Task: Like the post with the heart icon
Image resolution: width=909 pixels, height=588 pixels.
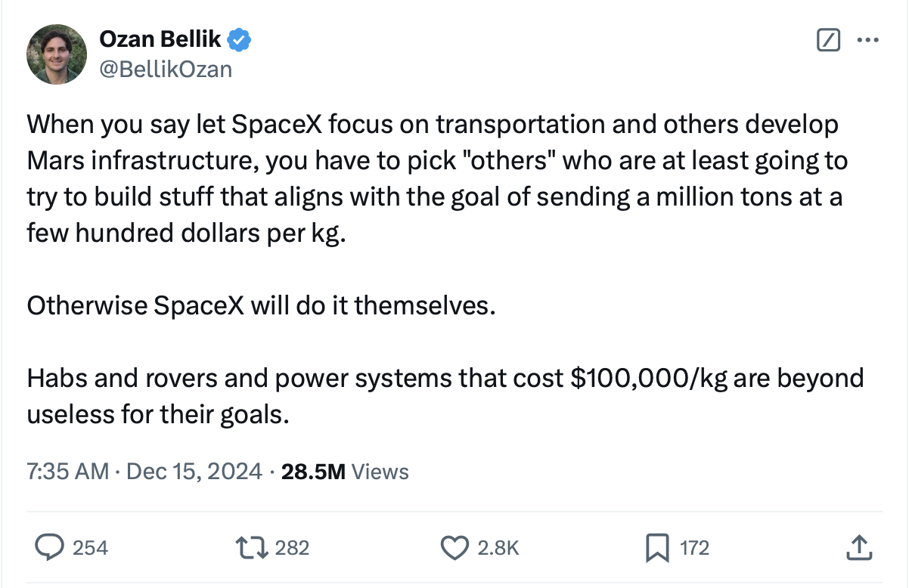Action: 454,547
